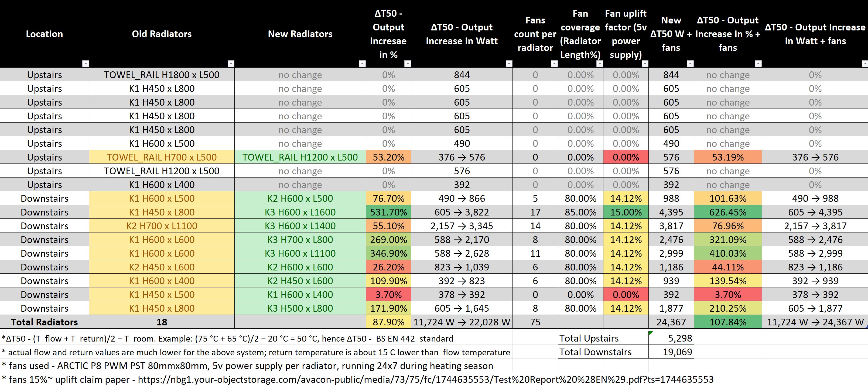
Task: Open Fans count per radiator filter arrow
Action: (554, 64)
